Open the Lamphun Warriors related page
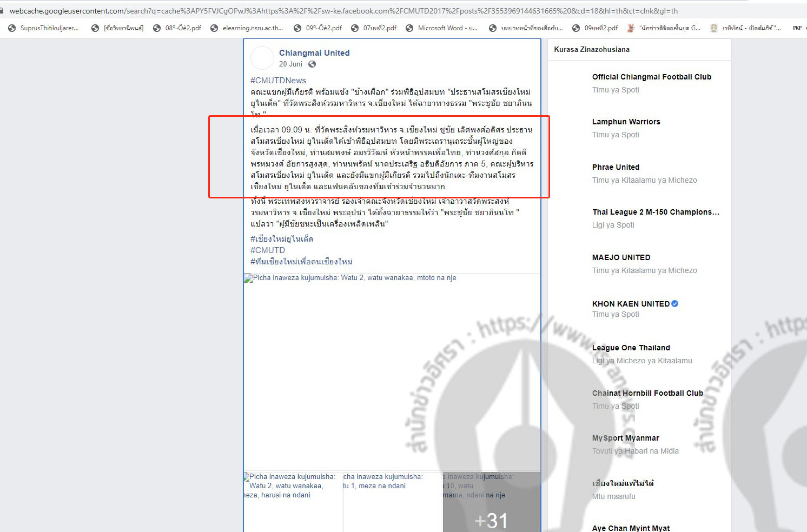 tap(626, 122)
